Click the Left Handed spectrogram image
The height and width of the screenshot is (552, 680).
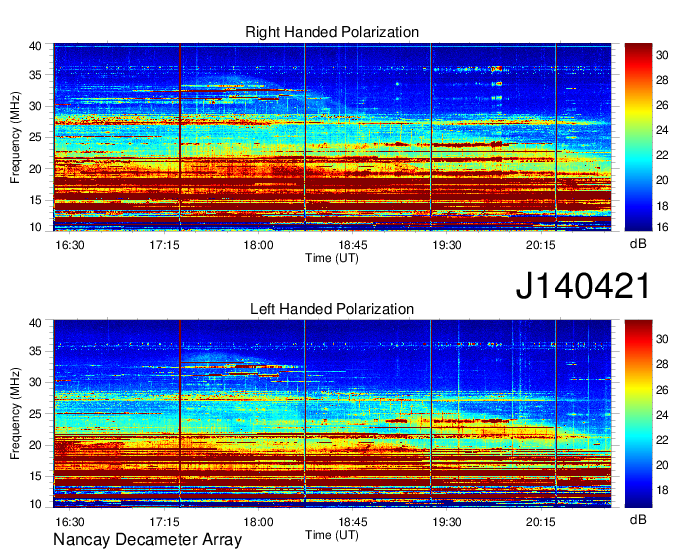coord(332,414)
